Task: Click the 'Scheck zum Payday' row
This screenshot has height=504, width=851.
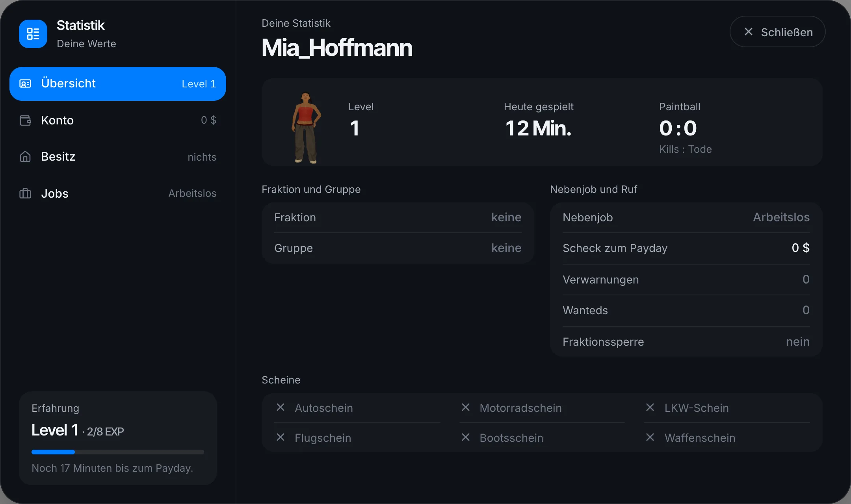Action: (x=686, y=248)
